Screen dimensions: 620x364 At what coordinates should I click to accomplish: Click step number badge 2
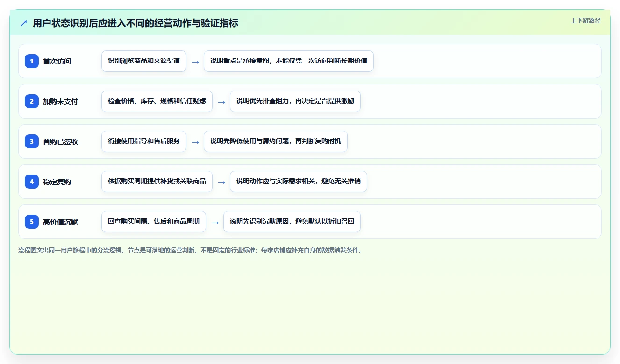tap(32, 101)
